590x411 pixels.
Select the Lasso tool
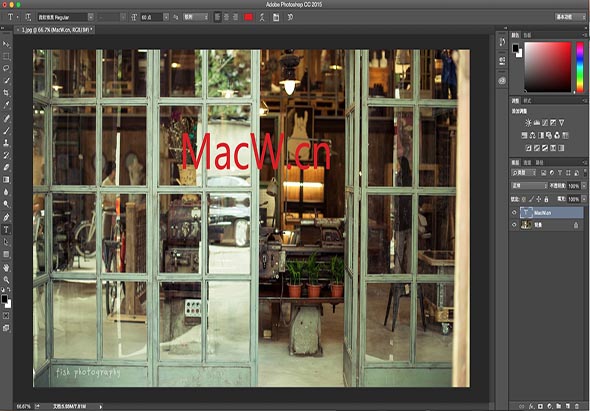pos(6,68)
